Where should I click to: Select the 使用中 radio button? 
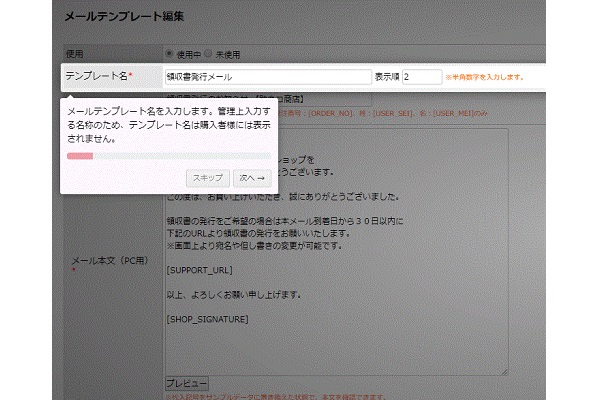tap(168, 53)
